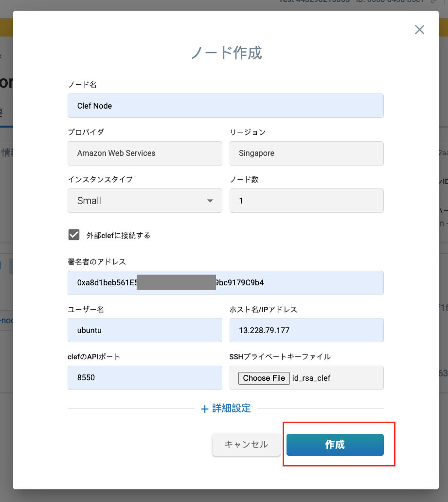Click the インスタンスタイプ label
This screenshot has width=448, height=502.
(x=100, y=179)
